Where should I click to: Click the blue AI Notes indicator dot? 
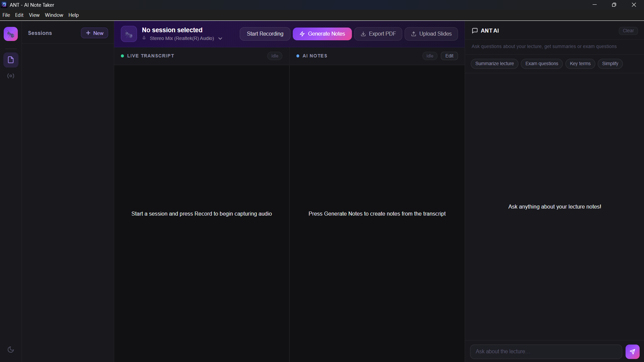point(298,56)
